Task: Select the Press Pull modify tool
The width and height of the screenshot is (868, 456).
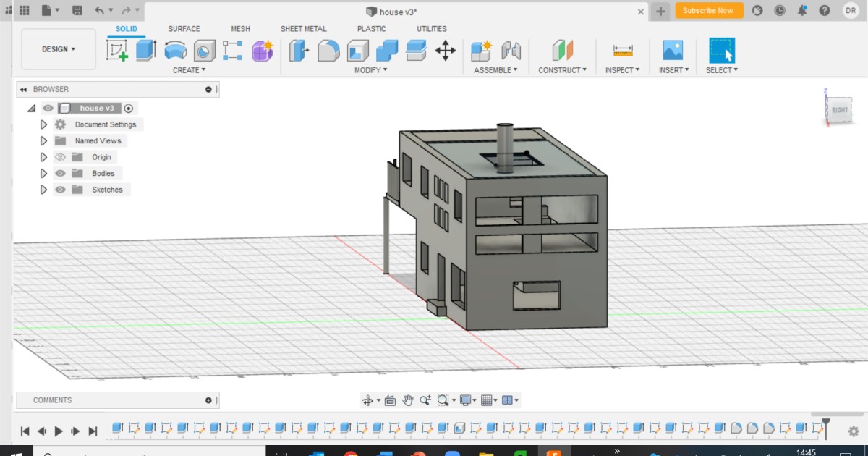Action: [299, 51]
